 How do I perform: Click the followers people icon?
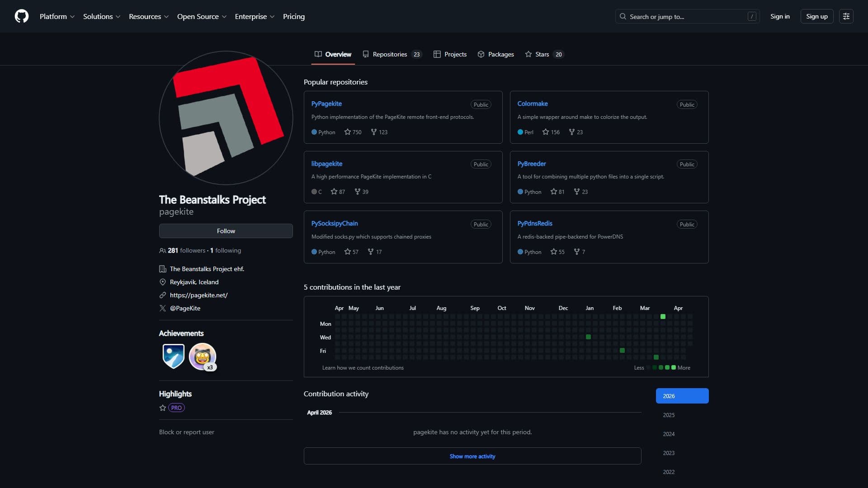[162, 251]
